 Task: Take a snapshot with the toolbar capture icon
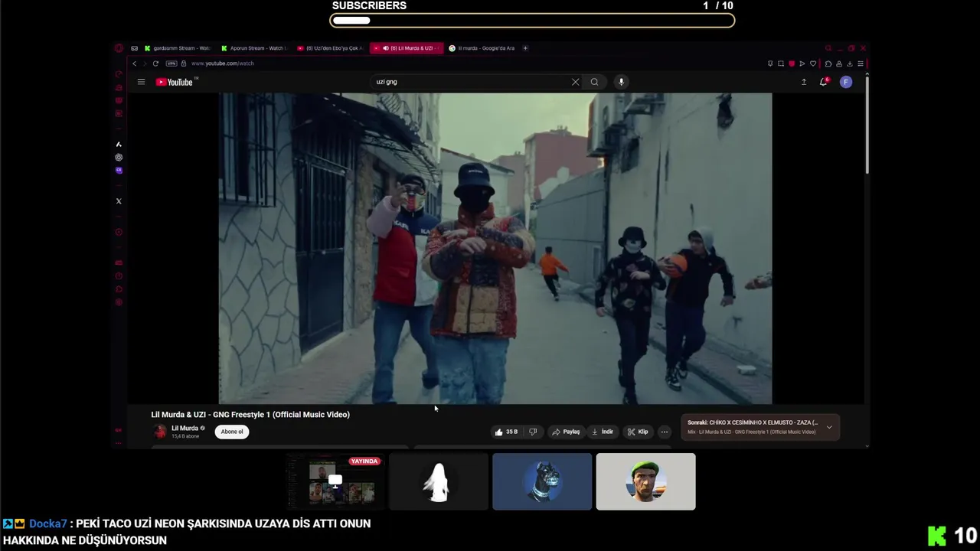781,64
